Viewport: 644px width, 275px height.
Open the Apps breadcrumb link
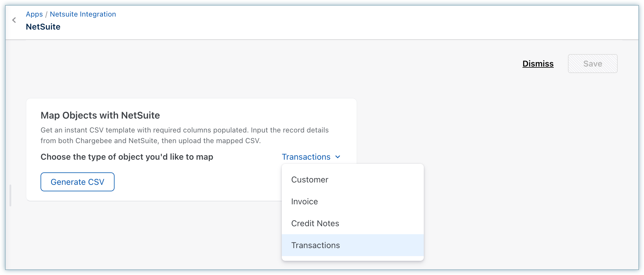34,14
